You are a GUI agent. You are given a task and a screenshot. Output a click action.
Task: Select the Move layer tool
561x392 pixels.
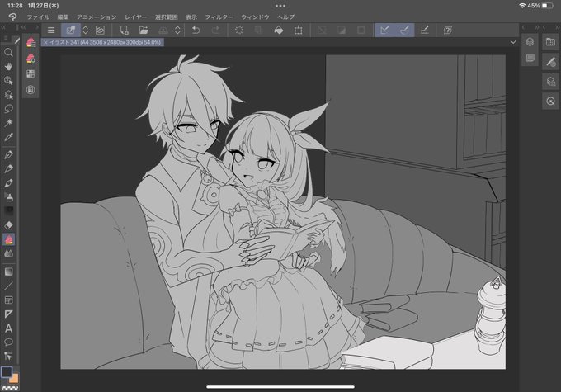click(x=8, y=95)
